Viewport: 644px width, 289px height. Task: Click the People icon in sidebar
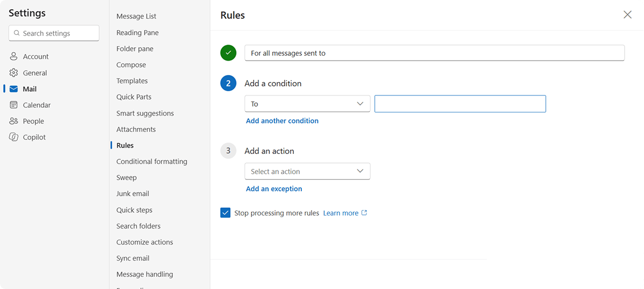pos(14,121)
